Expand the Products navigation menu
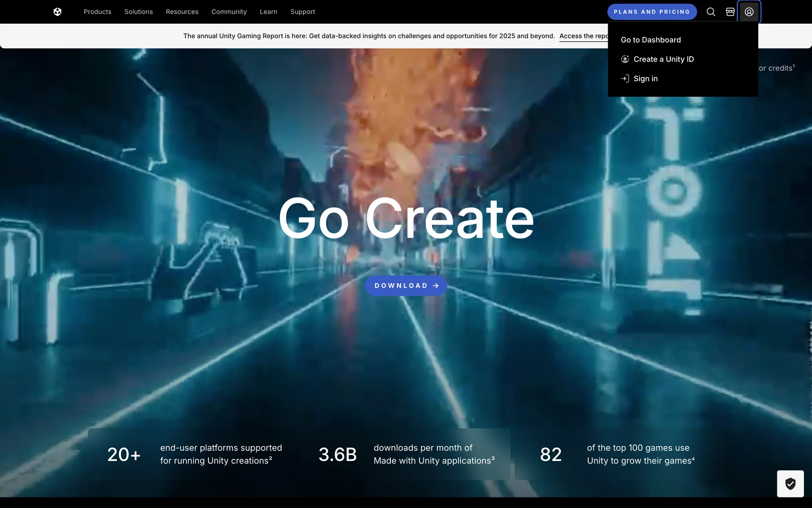The height and width of the screenshot is (508, 812). pos(97,12)
